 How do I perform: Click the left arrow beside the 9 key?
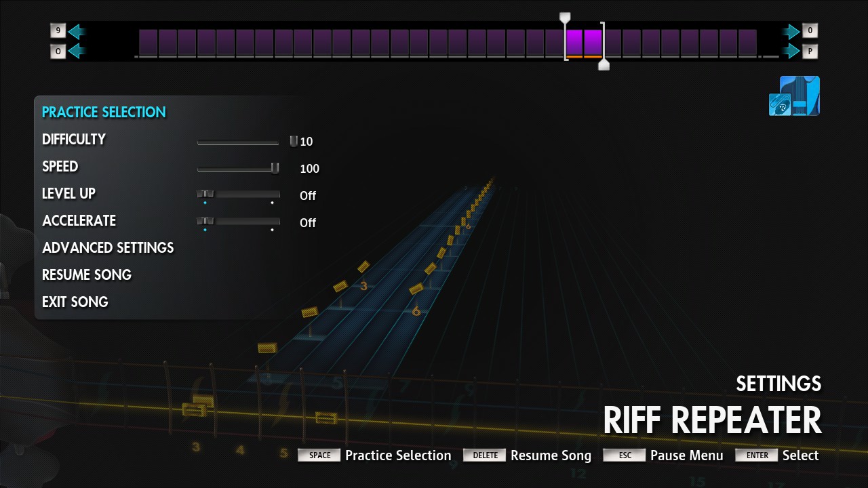point(76,31)
